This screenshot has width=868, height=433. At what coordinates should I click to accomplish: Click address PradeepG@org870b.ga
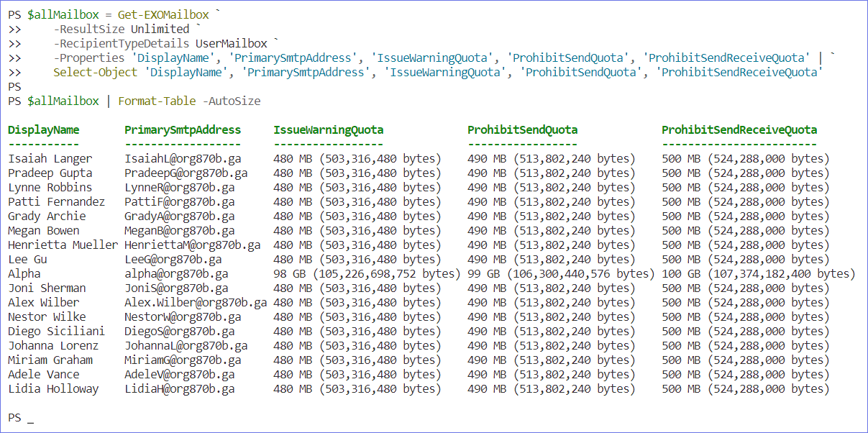click(x=186, y=173)
